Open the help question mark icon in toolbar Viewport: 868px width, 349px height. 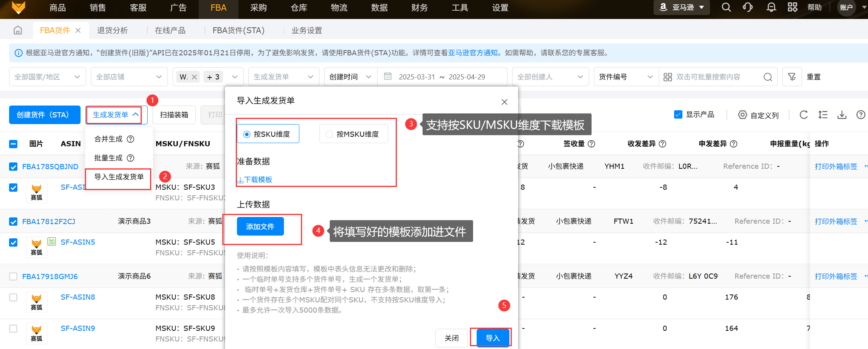pos(861,115)
